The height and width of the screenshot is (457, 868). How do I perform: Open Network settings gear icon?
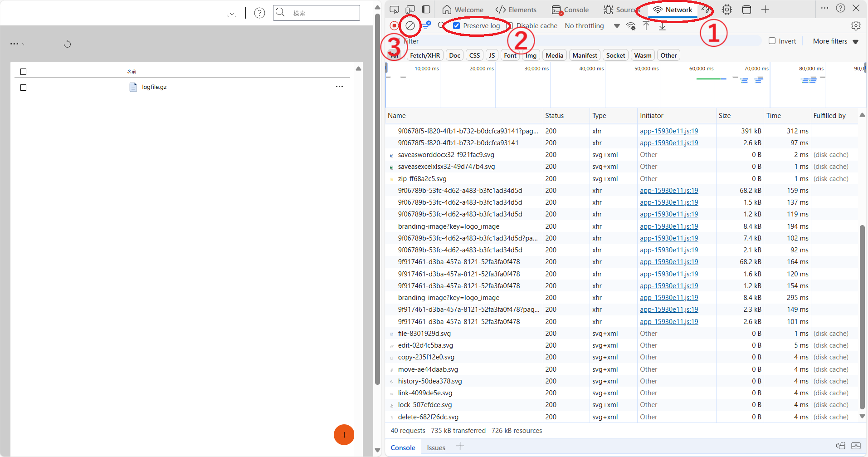[x=856, y=26]
